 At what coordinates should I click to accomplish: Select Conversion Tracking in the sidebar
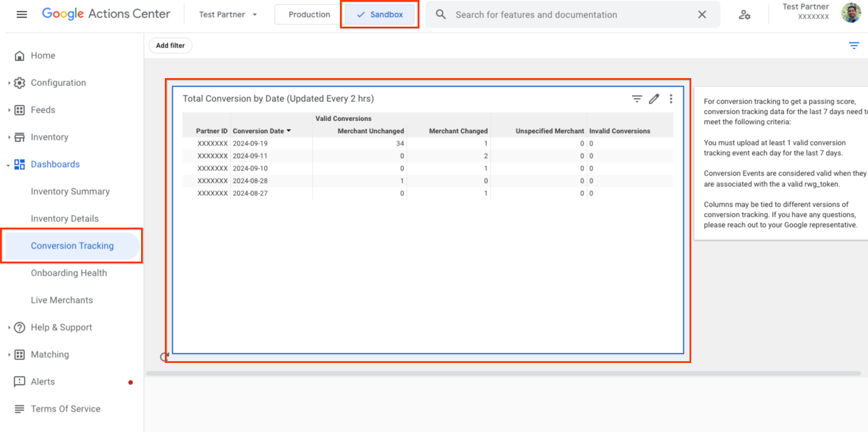(72, 245)
